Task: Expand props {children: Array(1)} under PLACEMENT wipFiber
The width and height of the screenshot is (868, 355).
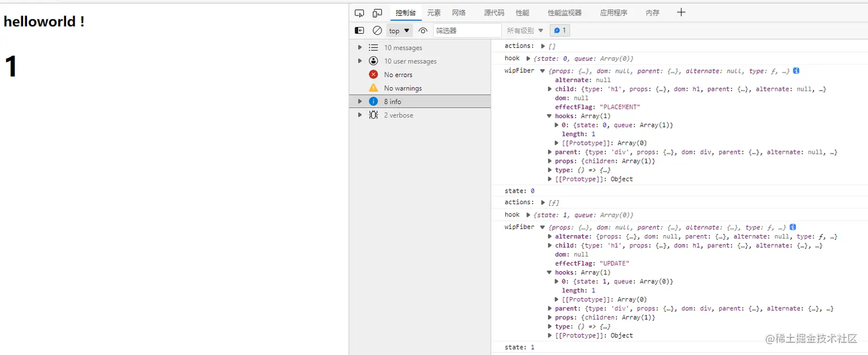Action: 550,161
